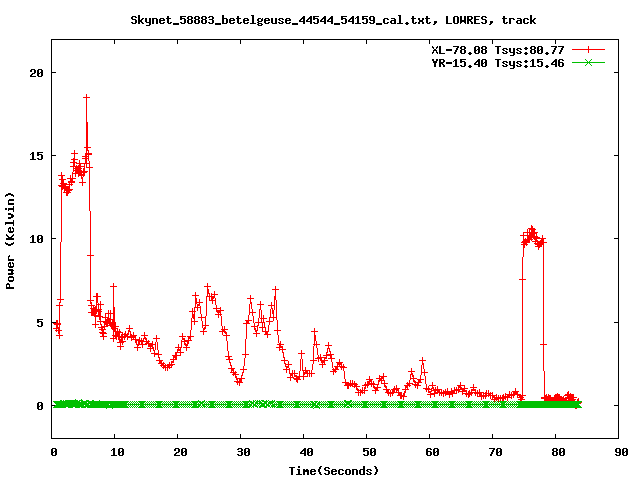
Task: Click the red line sample in legend
Action: [588, 50]
